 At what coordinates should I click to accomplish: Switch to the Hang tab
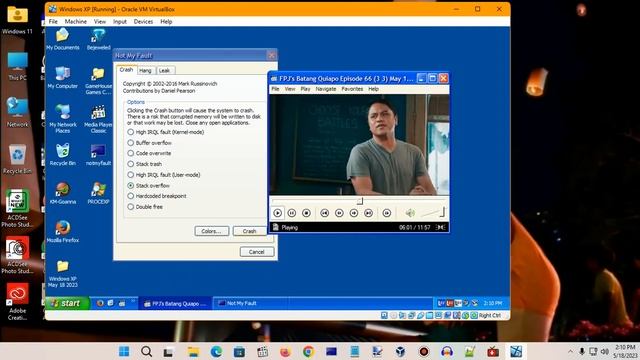pyautogui.click(x=145, y=71)
